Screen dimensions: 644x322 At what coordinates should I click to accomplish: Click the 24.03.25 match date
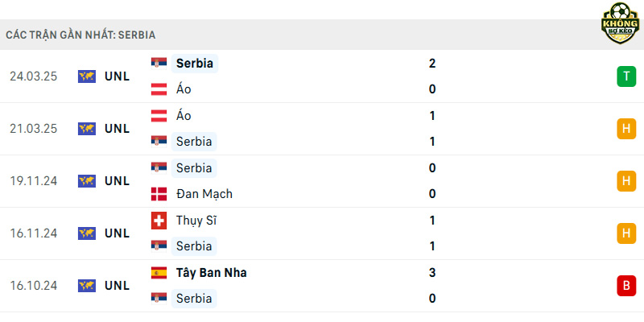point(34,76)
